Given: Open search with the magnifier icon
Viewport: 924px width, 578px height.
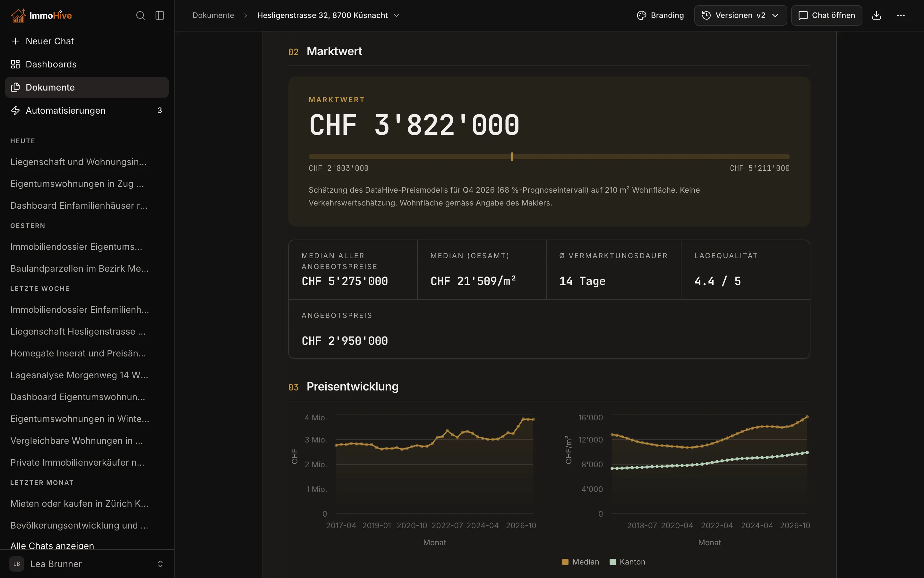Looking at the screenshot, I should 141,15.
